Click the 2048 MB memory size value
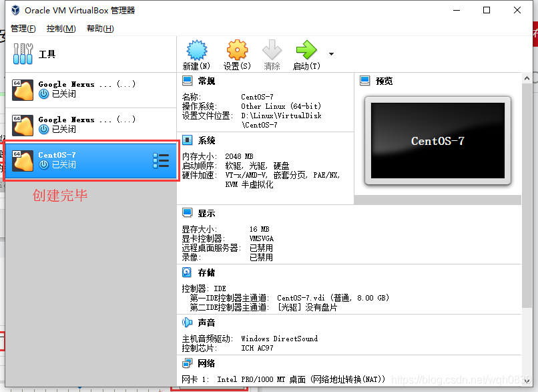 pos(239,156)
